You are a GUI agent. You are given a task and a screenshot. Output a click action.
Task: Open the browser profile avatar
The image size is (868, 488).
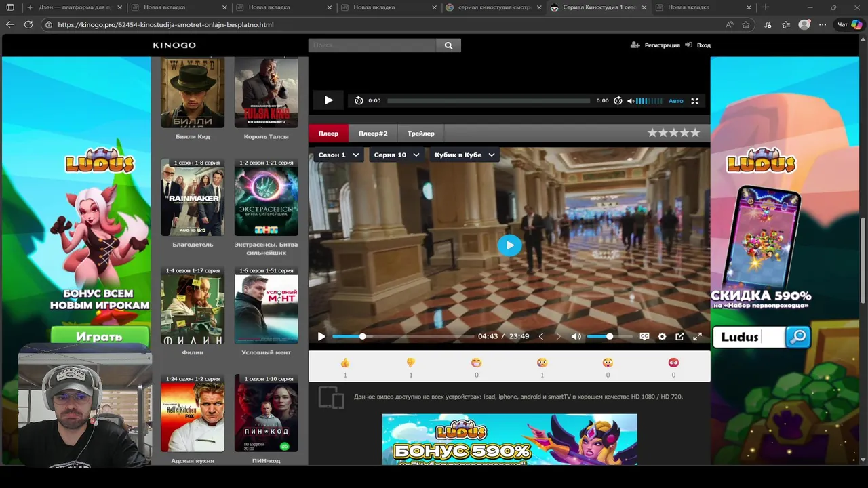tap(804, 24)
